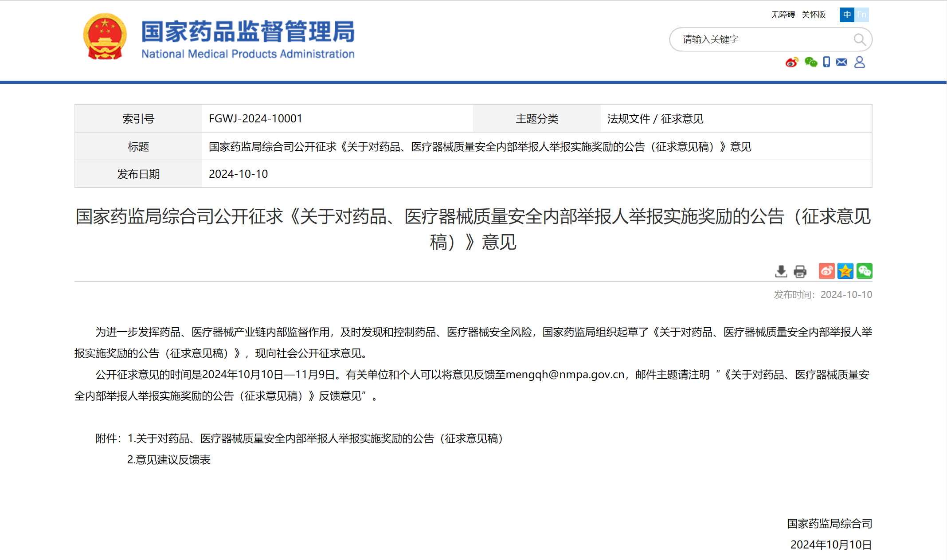This screenshot has width=947, height=560.
Task: Open attachment 2.意见建议反馈表
Action: point(168,460)
